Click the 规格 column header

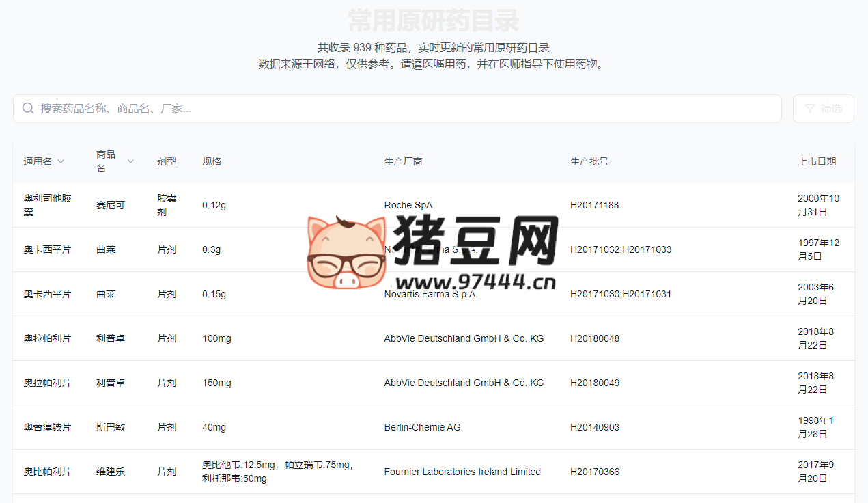(x=212, y=161)
